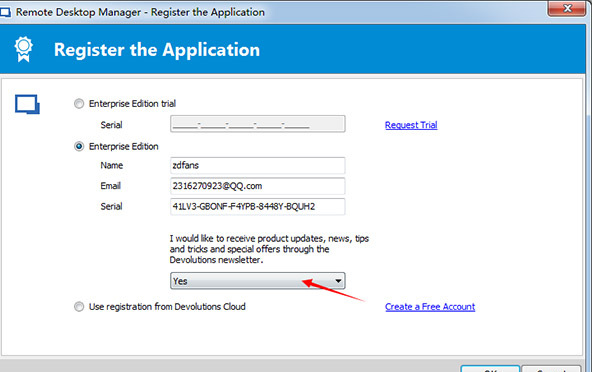The height and width of the screenshot is (372, 592).
Task: Click the Create a Free Account link
Action: click(x=430, y=307)
